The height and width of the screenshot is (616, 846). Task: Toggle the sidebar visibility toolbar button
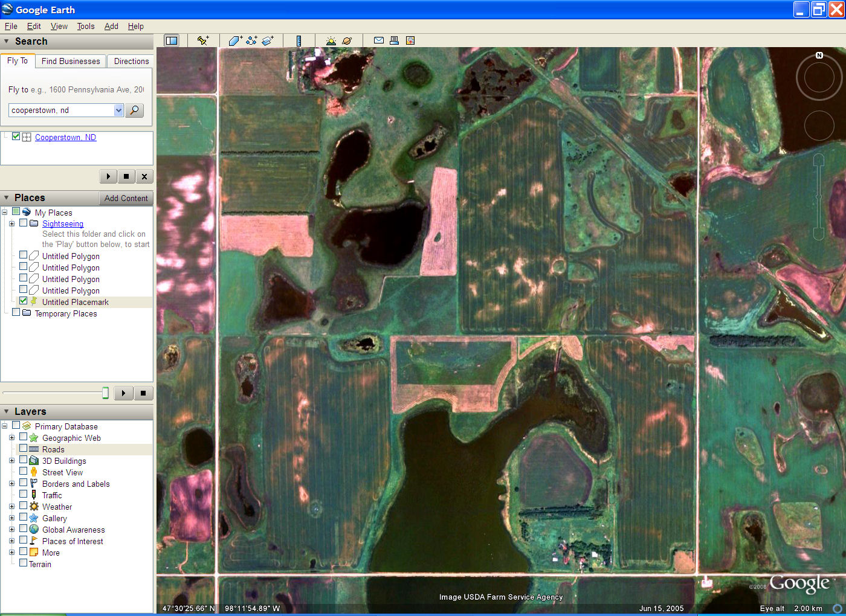172,40
